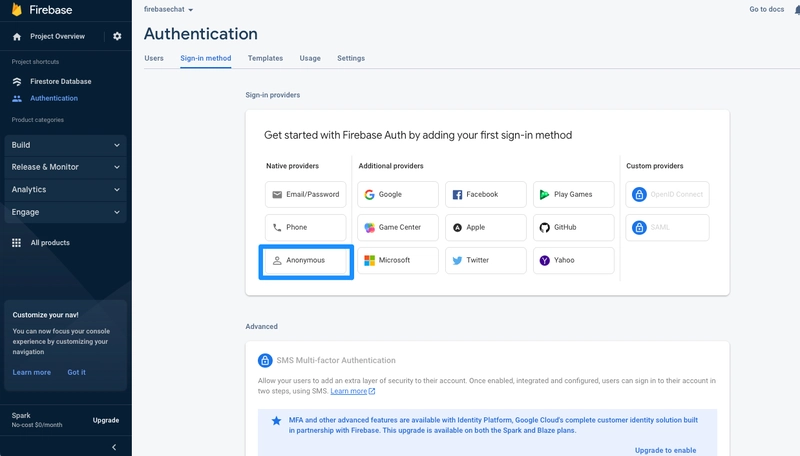800x456 pixels.
Task: Click the SAML lock icon
Action: tap(639, 227)
